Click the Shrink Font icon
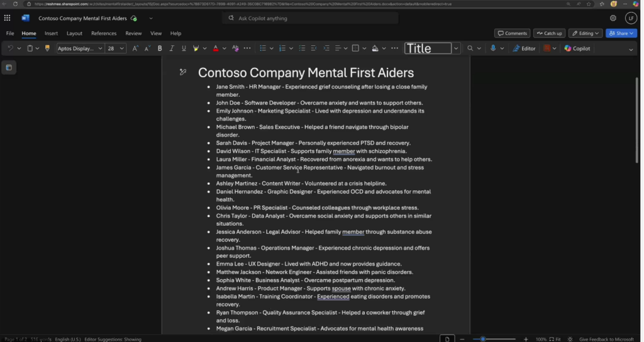Image resolution: width=644 pixels, height=342 pixels. (x=147, y=48)
